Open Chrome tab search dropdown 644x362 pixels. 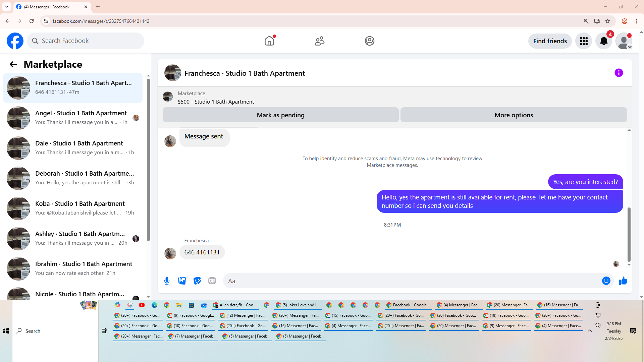click(6, 7)
